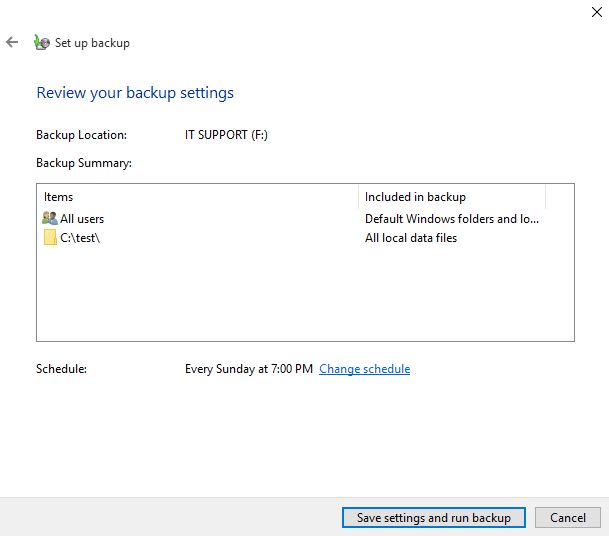Select the C:\test\ row label

point(80,238)
